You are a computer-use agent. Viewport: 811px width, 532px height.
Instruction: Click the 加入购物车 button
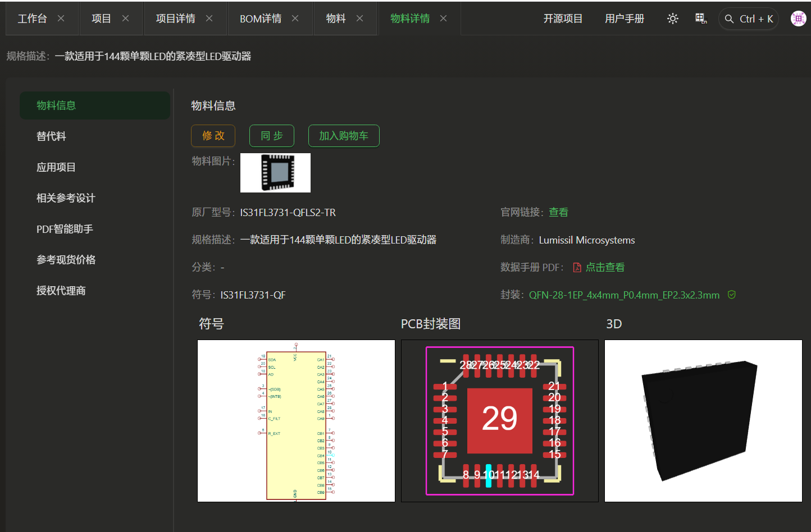pos(344,135)
